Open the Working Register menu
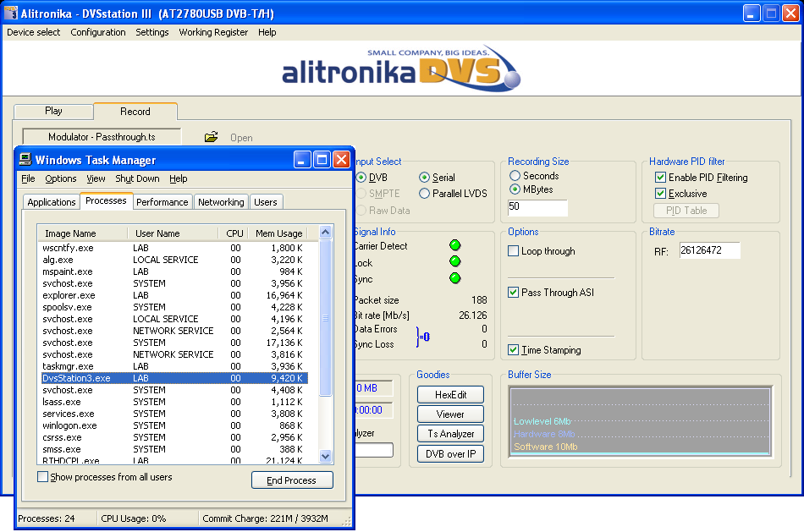 [213, 32]
